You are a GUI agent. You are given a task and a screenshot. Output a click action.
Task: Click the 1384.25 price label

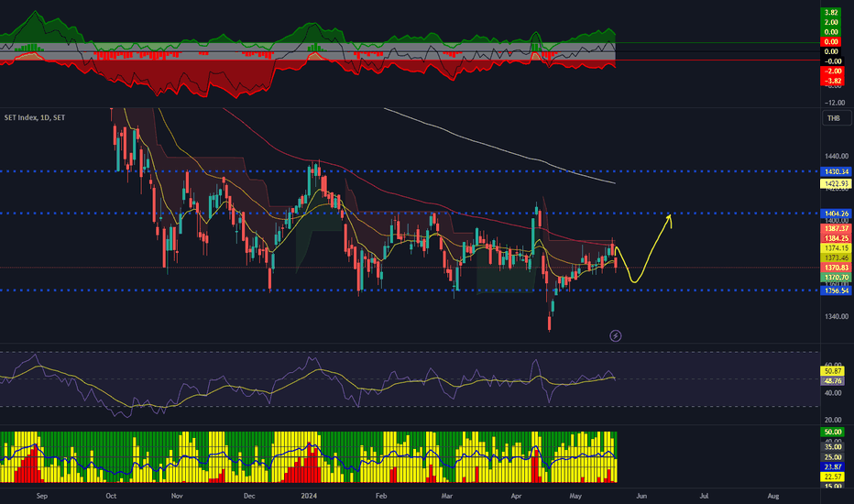pos(836,238)
